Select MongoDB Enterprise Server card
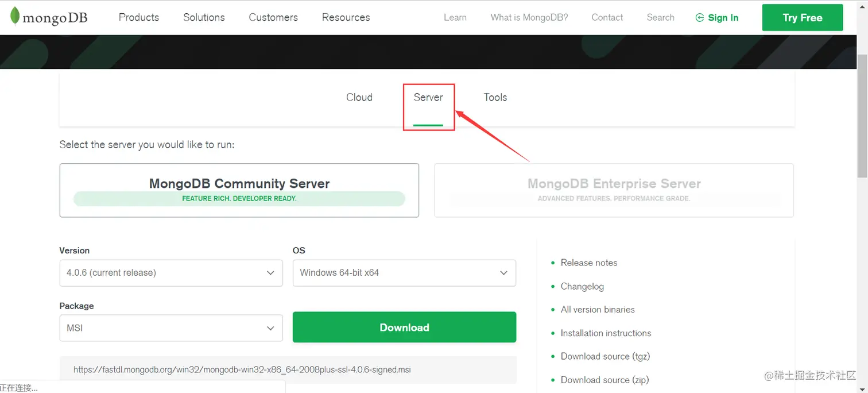The image size is (868, 393). (x=614, y=190)
